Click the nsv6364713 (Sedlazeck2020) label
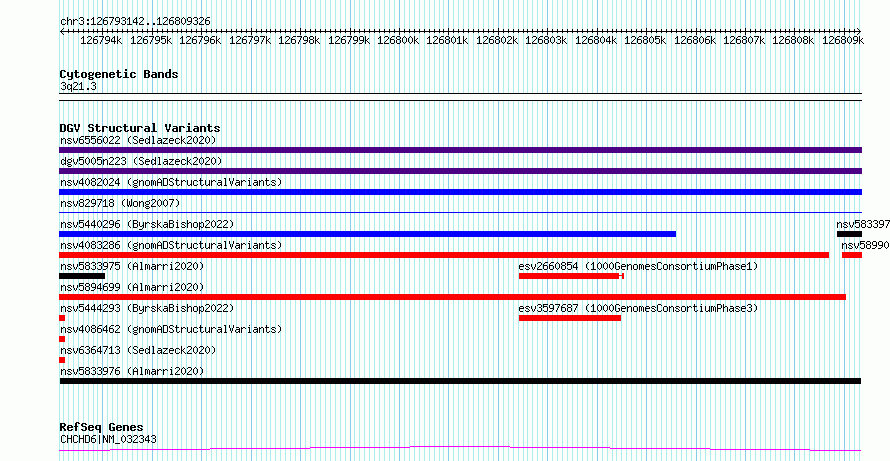Screen dimensions: 890x461 click(138, 350)
